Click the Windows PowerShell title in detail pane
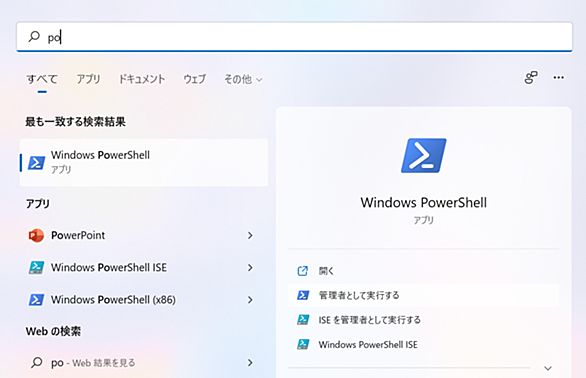This screenshot has height=378, width=586. [423, 203]
